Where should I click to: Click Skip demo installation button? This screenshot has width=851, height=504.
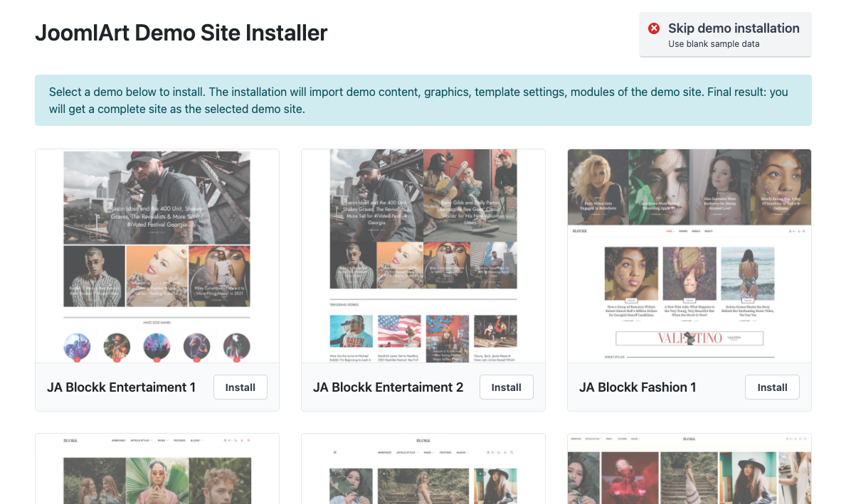pyautogui.click(x=725, y=35)
